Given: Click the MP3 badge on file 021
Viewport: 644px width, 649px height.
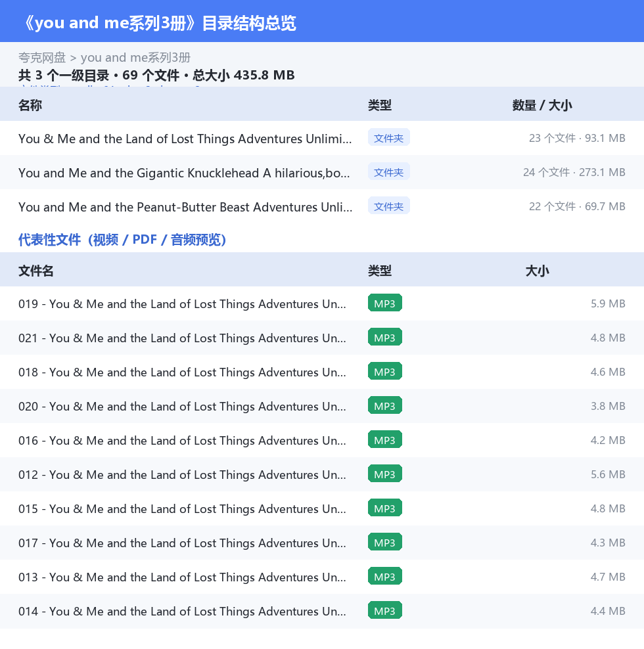Looking at the screenshot, I should (x=384, y=338).
